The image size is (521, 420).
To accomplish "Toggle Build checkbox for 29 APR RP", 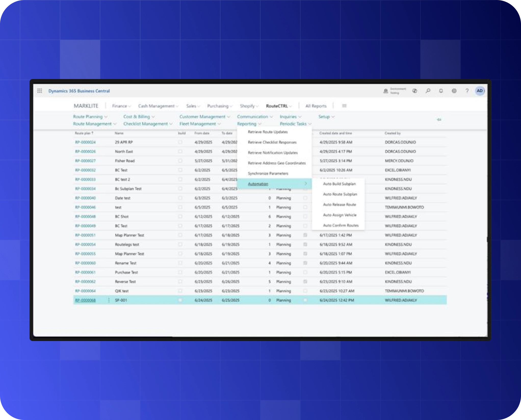I will [180, 142].
